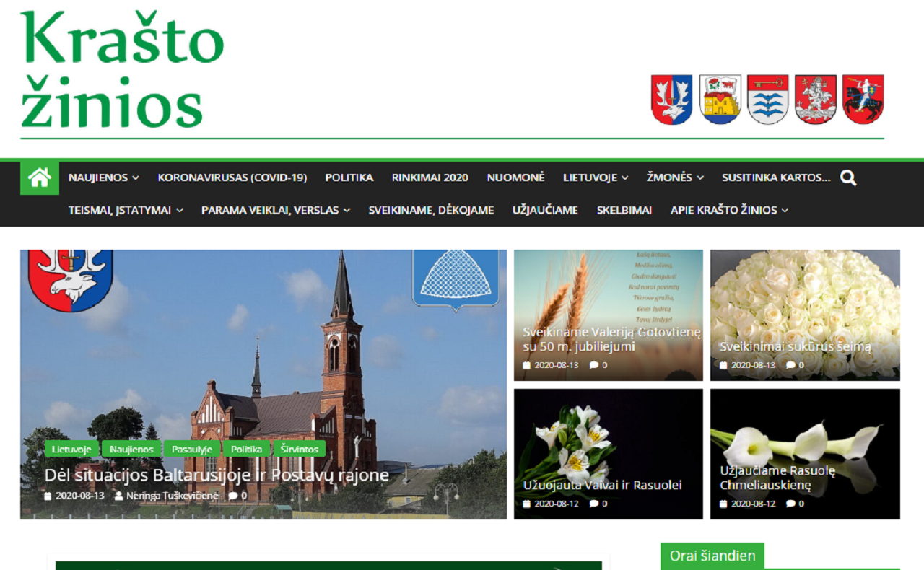
Task: Open article Dėl situacijos Baltarusijoje headline
Action: [x=217, y=475]
